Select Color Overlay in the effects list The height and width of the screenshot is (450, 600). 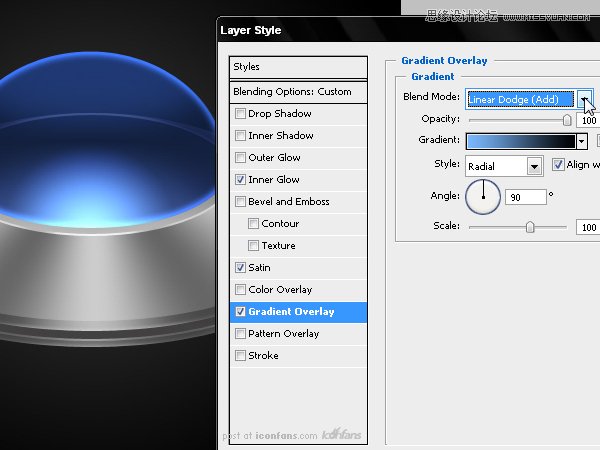point(280,290)
